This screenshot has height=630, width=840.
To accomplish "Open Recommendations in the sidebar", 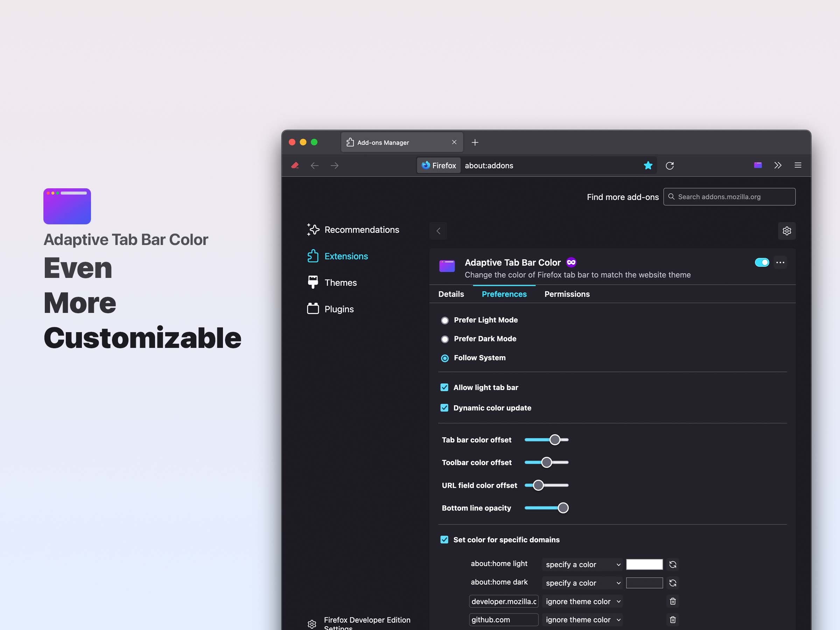I will [353, 230].
